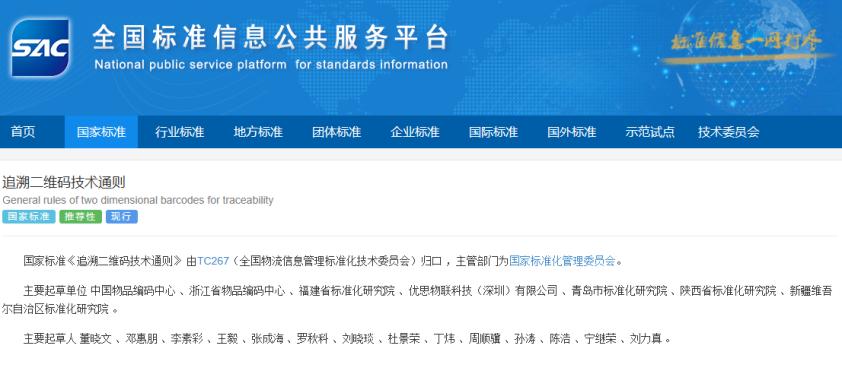The image size is (842, 371).
Task: Click 优思物联科技（深圳）有限公司 text
Action: (x=483, y=292)
